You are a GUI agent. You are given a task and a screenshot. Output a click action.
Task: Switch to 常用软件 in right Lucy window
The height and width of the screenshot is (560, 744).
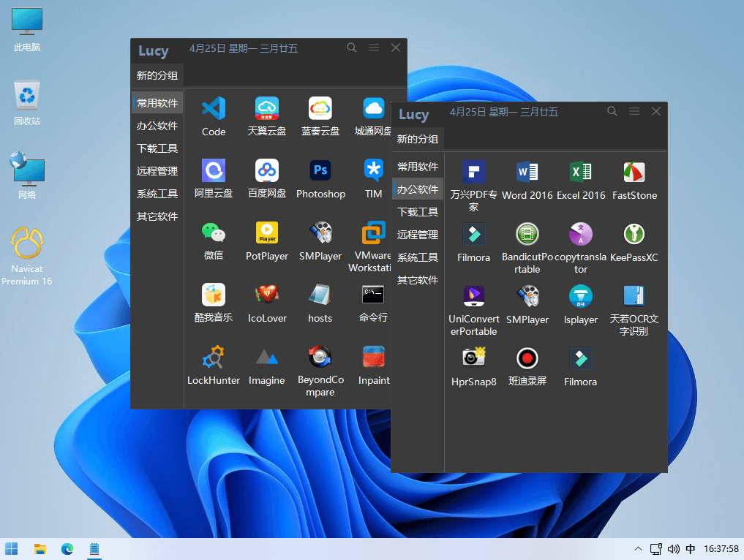point(418,167)
